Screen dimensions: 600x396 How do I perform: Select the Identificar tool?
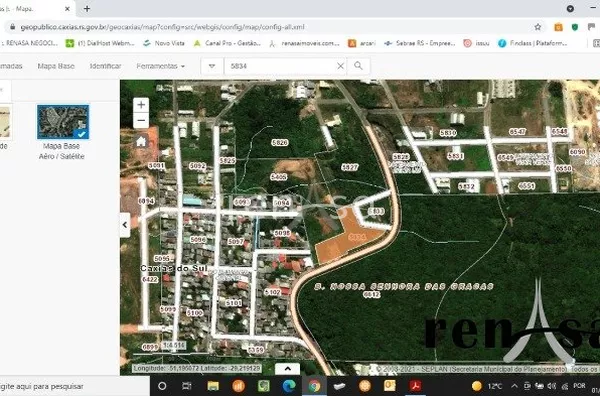pyautogui.click(x=105, y=66)
